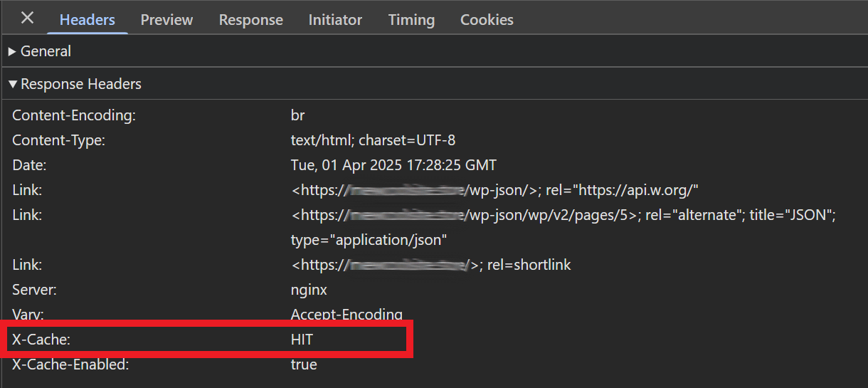Open the Timing tab

pos(411,20)
